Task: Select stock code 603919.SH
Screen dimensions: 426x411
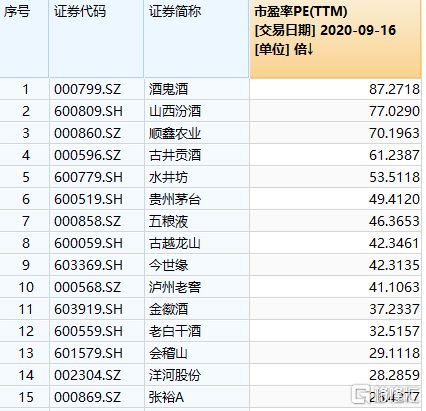Action: (88, 309)
